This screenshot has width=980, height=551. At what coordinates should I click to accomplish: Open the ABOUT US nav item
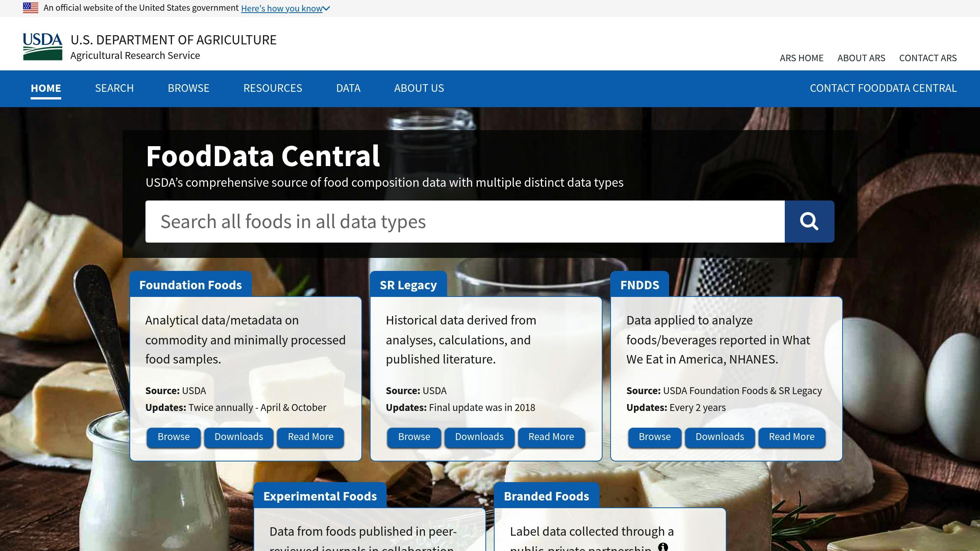419,88
